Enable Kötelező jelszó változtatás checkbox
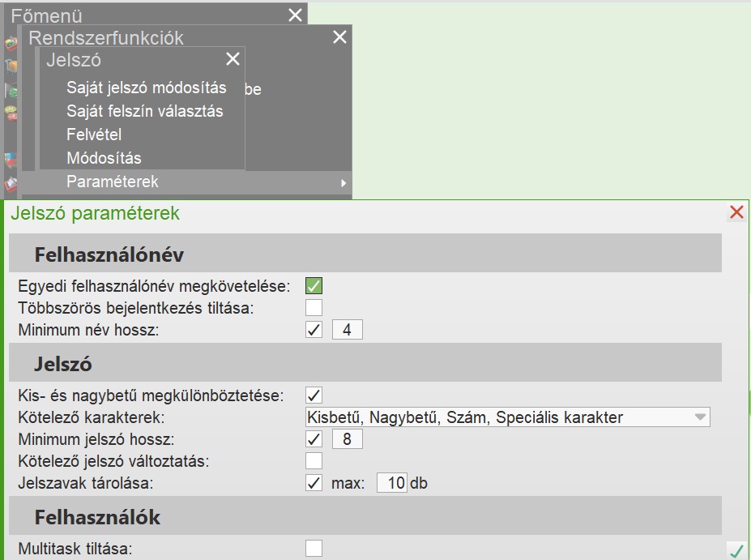 coord(314,461)
